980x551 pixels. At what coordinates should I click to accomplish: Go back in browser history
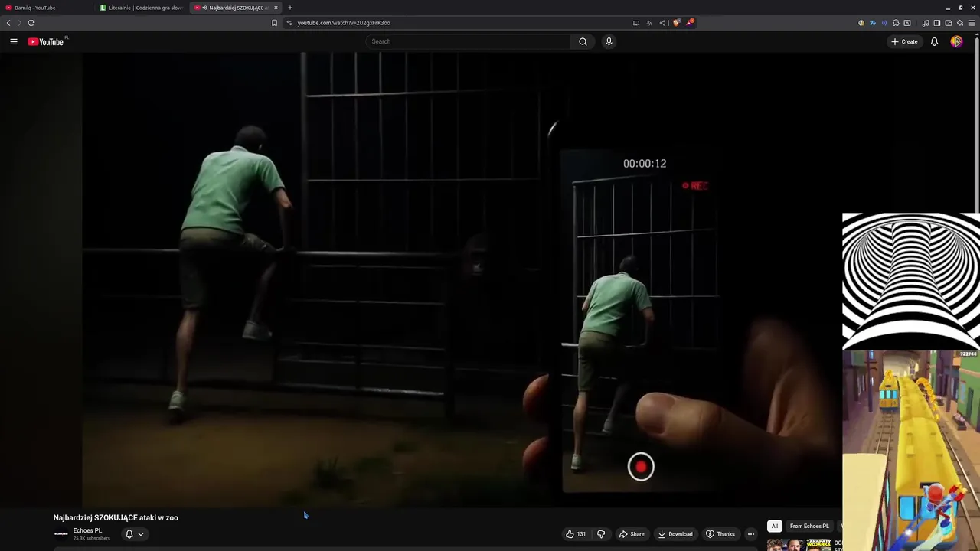pyautogui.click(x=8, y=23)
